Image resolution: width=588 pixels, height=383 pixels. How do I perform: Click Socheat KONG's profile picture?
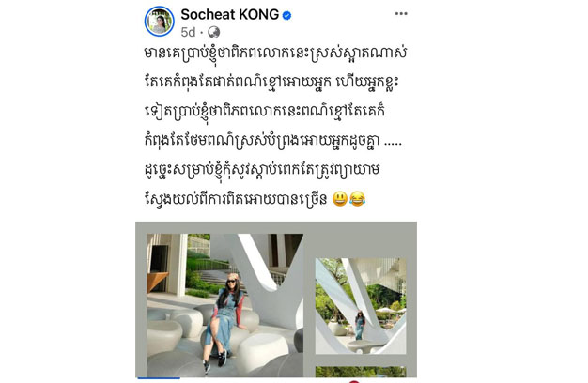160,22
